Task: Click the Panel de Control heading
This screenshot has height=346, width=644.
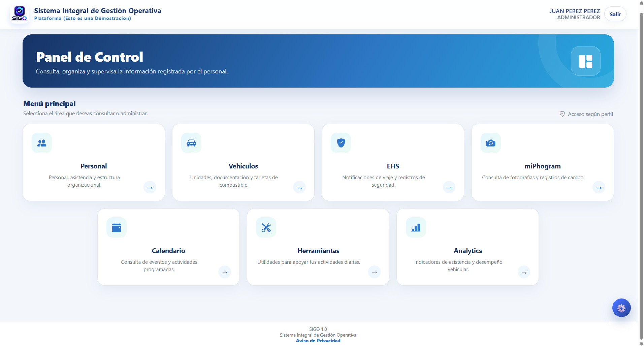Action: click(x=90, y=57)
